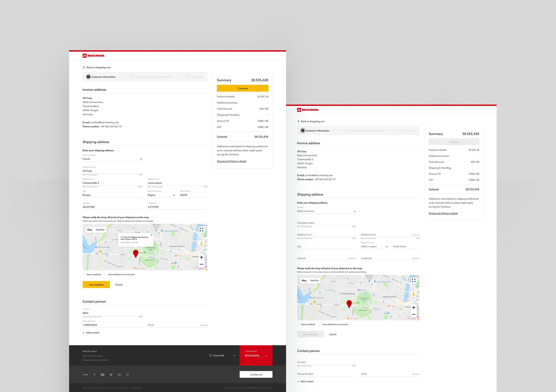Open the Organization ROCKWOOL dropdown

(x=256, y=355)
